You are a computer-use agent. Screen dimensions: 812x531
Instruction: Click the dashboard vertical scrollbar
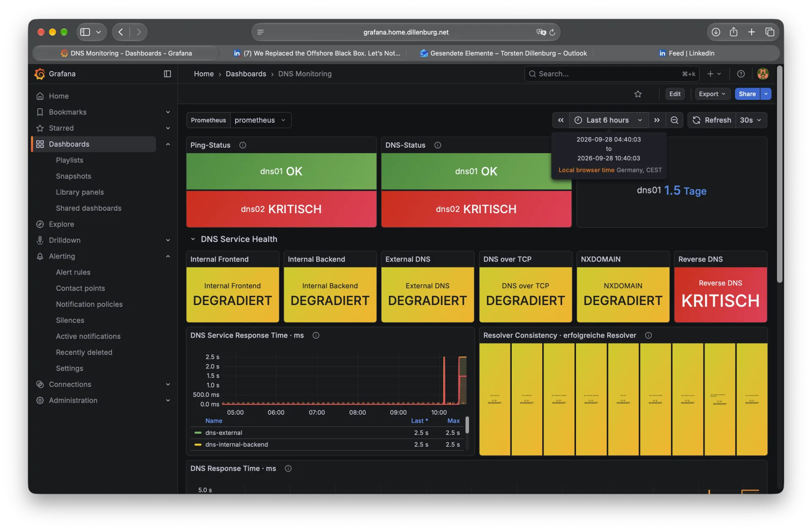point(779,173)
